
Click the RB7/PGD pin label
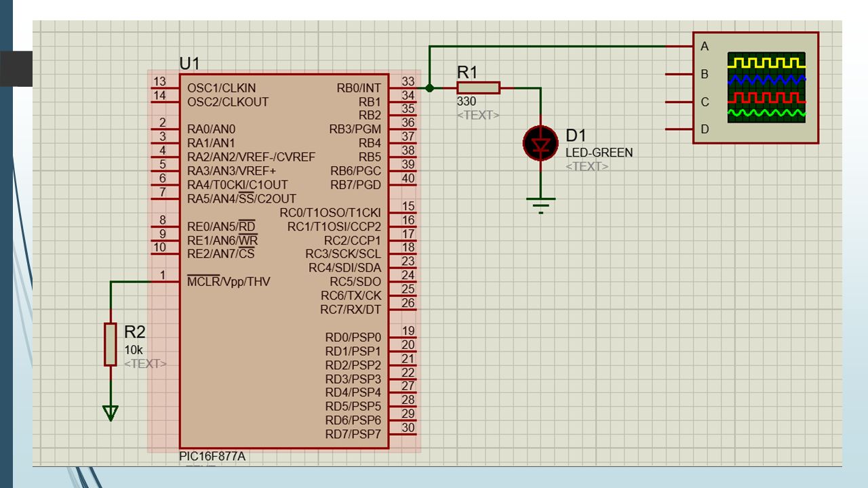click(356, 184)
